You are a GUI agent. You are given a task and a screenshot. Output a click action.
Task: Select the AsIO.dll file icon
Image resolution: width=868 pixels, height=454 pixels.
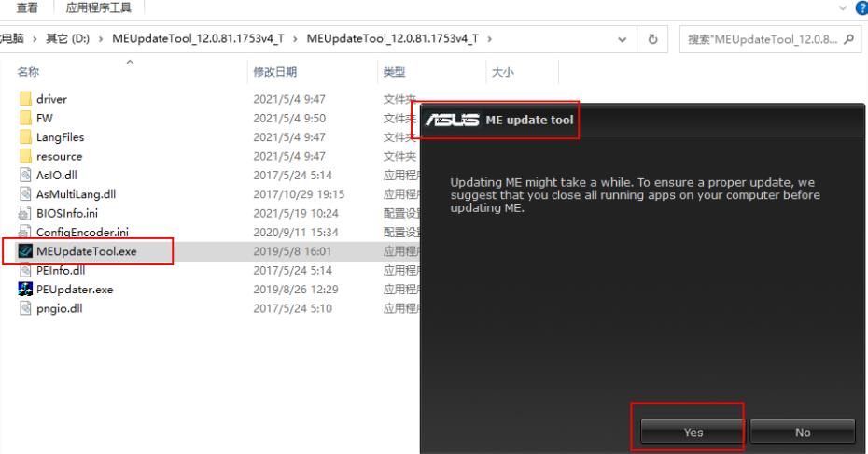click(x=25, y=176)
